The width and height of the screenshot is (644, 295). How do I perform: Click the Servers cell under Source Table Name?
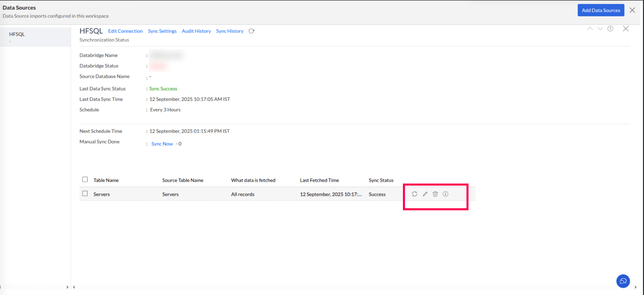click(170, 194)
